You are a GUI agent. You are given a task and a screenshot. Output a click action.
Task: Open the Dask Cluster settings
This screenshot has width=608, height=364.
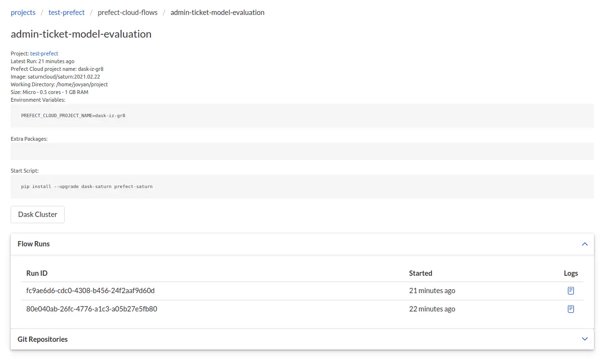pyautogui.click(x=37, y=214)
